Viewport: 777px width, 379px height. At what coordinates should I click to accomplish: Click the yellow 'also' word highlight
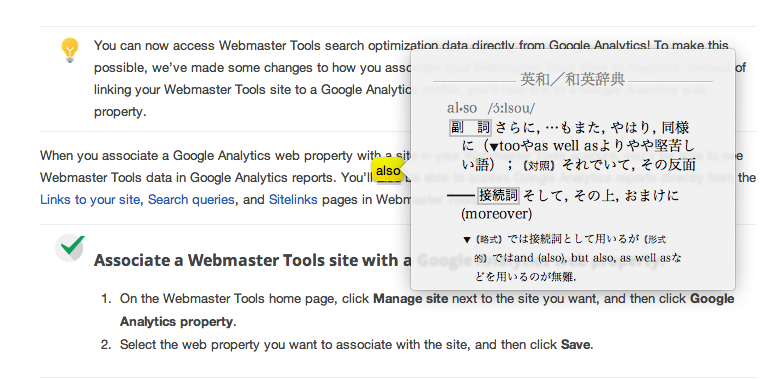tap(388, 170)
